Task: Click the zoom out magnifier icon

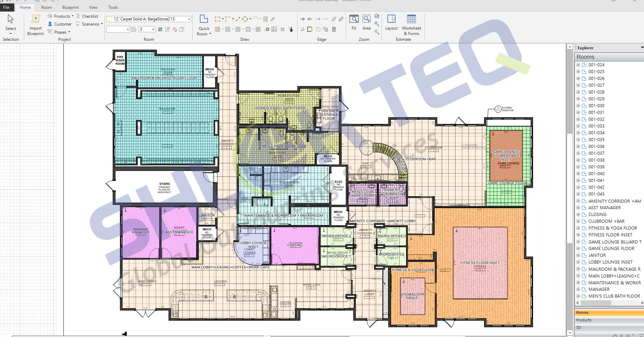Action: pyautogui.click(x=377, y=32)
